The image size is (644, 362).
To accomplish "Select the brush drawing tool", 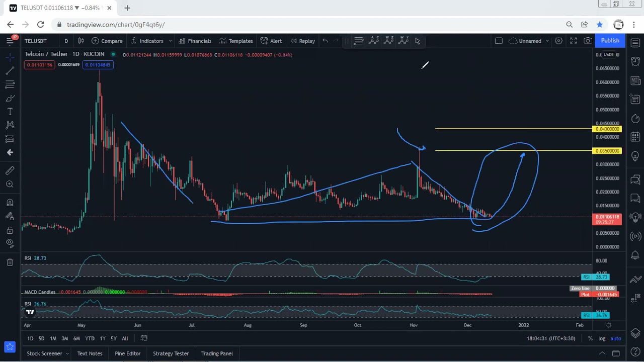I will click(x=10, y=98).
